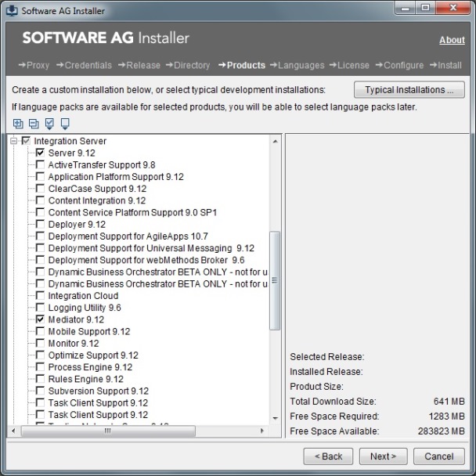Click the Selected Release label
This screenshot has height=476, width=476.
327,357
